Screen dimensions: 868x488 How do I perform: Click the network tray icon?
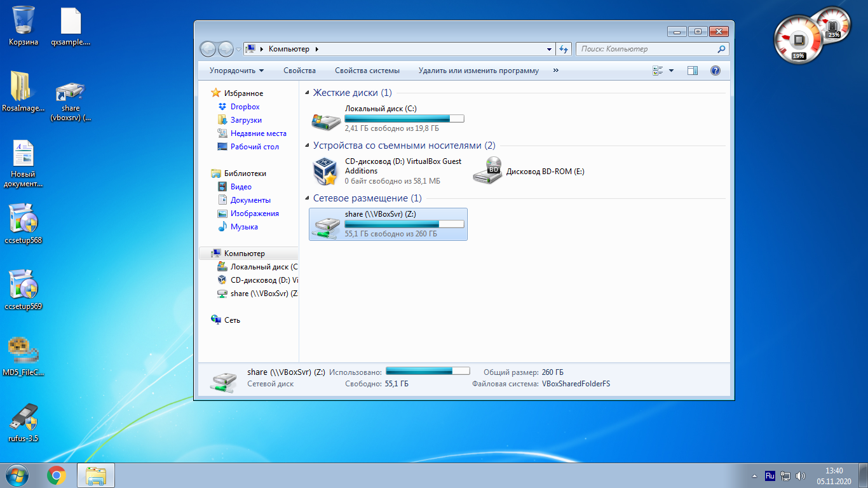(x=785, y=475)
